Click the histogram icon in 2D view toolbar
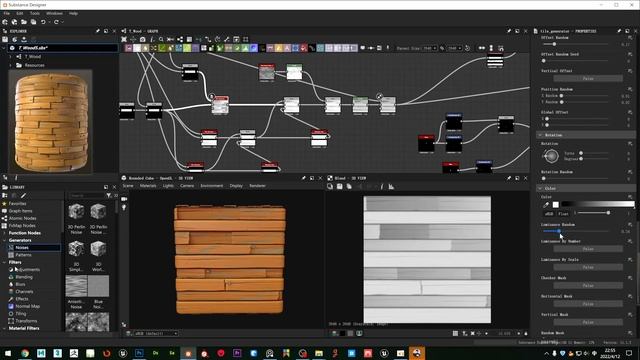 coord(391,187)
